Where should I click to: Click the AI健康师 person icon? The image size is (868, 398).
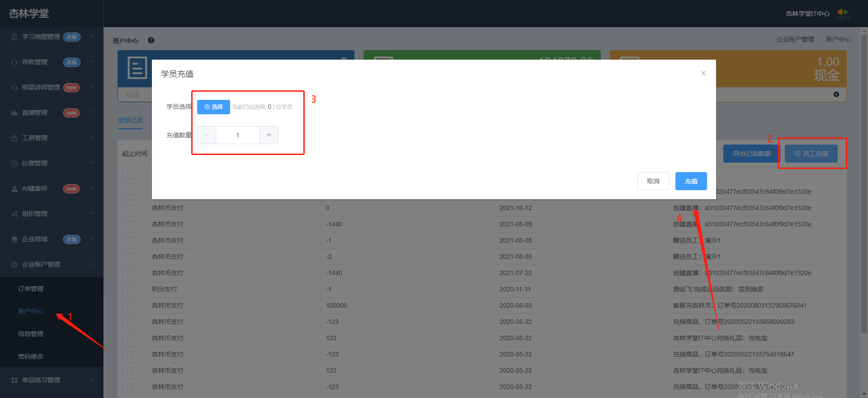(14, 189)
